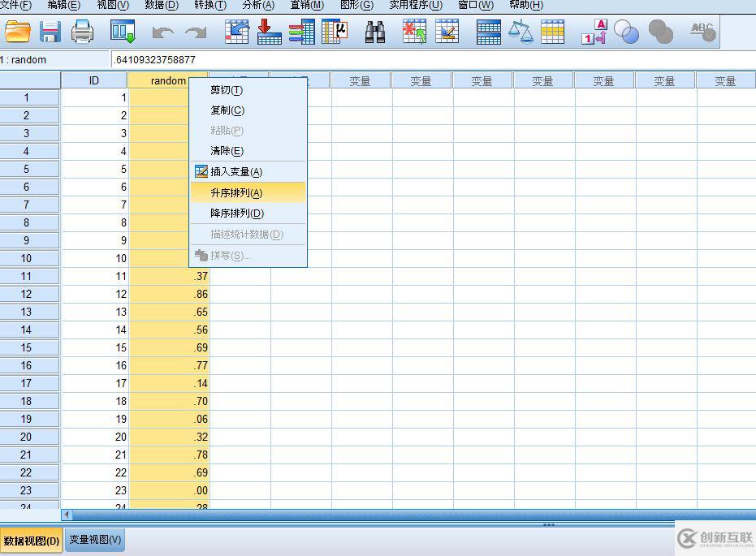
Task: Open the 数据(D) menu
Action: pyautogui.click(x=162, y=6)
